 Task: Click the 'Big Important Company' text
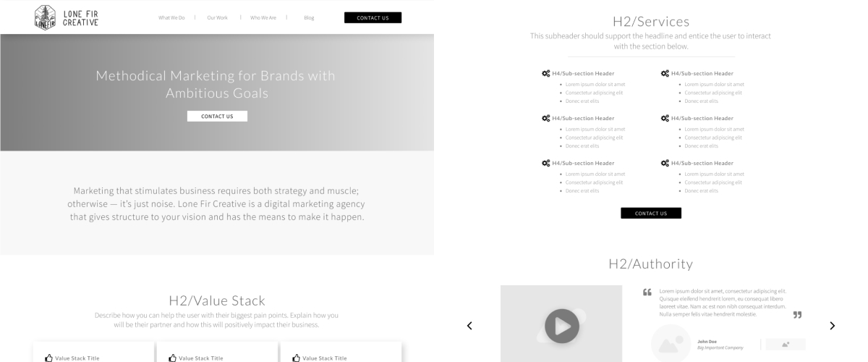coord(720,348)
